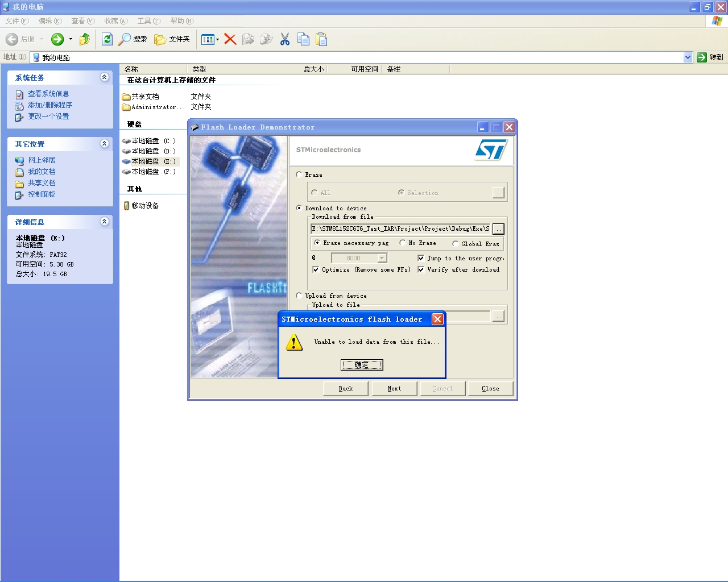Select local disk (C:) drive
728x582 pixels.
(149, 141)
